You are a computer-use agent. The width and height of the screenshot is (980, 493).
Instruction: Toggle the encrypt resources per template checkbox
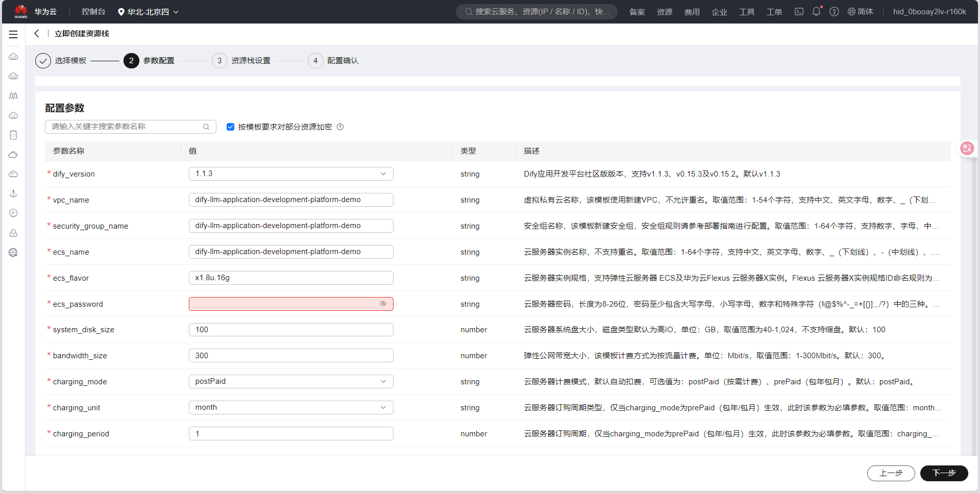click(230, 127)
